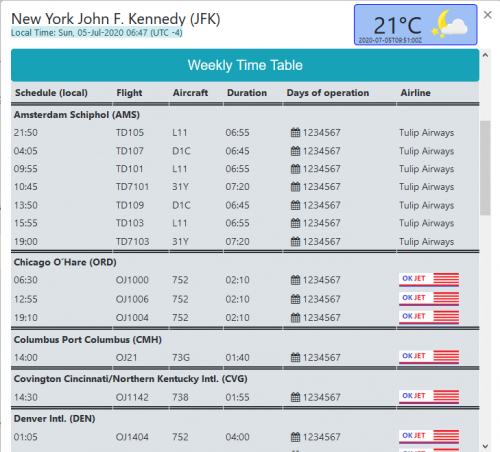
Task: Open Amsterdam Schiphol (AMS) destination heading
Action: (x=77, y=115)
